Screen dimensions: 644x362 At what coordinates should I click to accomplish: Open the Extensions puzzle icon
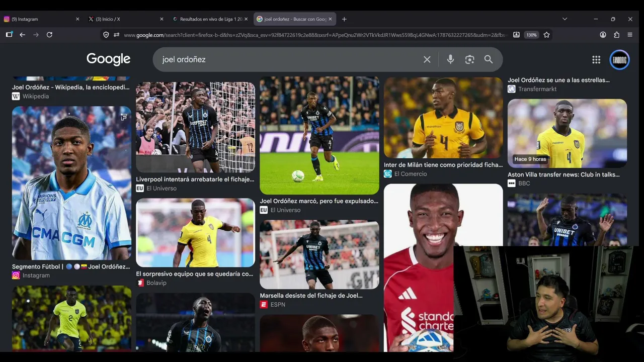click(616, 35)
